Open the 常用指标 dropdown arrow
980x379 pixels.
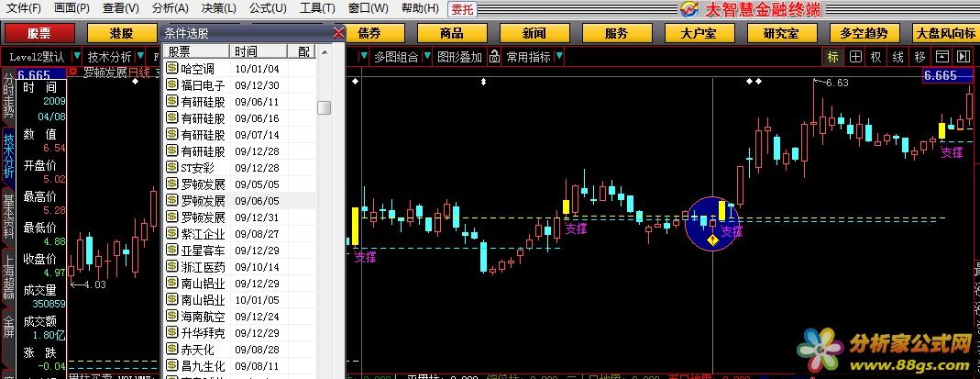pyautogui.click(x=558, y=57)
